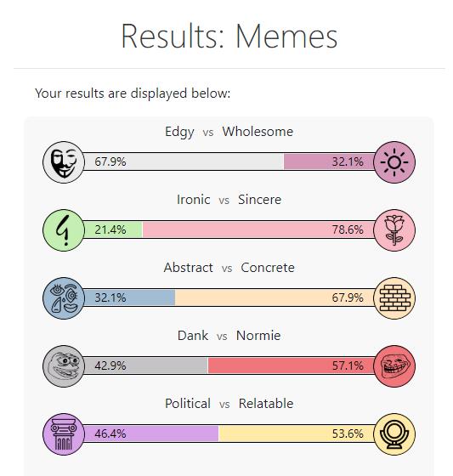This screenshot has width=453, height=476.
Task: Click the purple 46.4% Political bar
Action: tap(150, 433)
